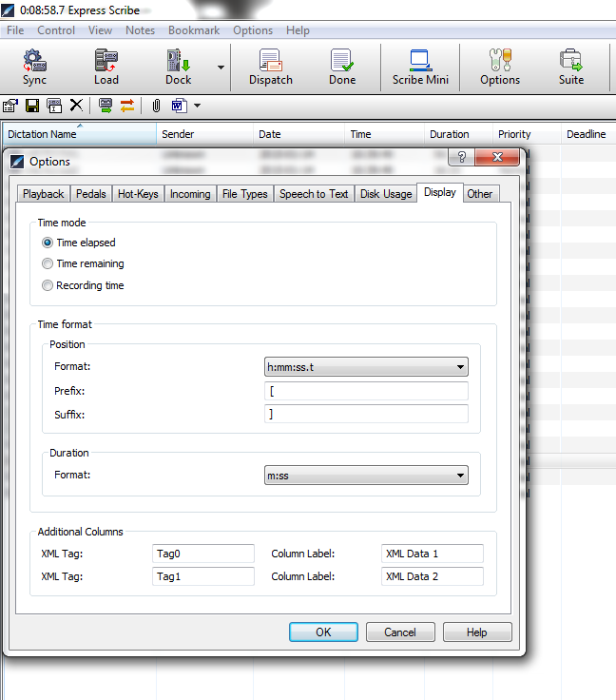Click the Done toolbar icon
The width and height of the screenshot is (616, 700).
coord(342,67)
